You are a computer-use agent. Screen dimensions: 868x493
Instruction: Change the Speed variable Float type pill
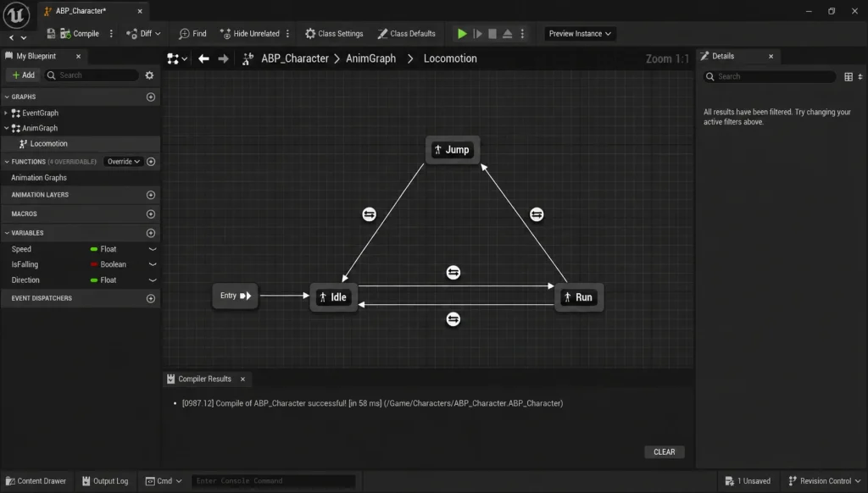click(103, 249)
